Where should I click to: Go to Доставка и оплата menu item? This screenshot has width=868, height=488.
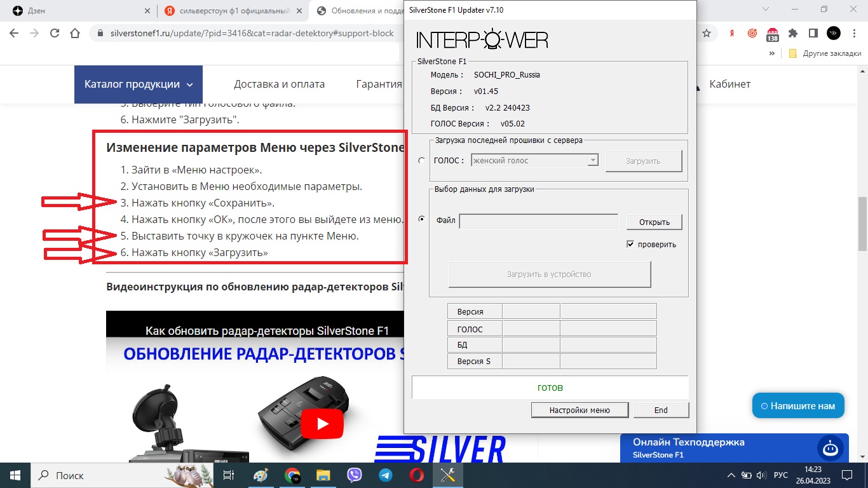[279, 84]
